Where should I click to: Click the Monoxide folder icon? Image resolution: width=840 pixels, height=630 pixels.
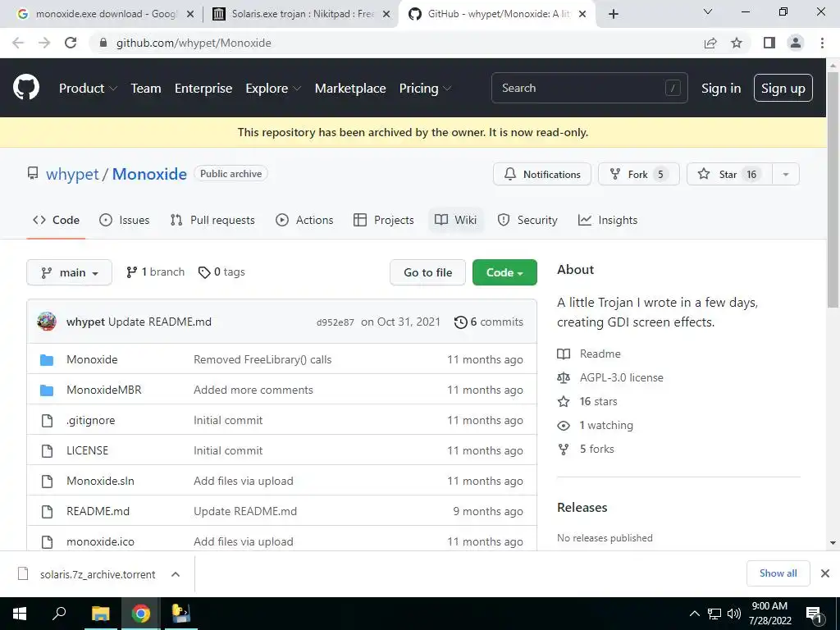(x=47, y=359)
